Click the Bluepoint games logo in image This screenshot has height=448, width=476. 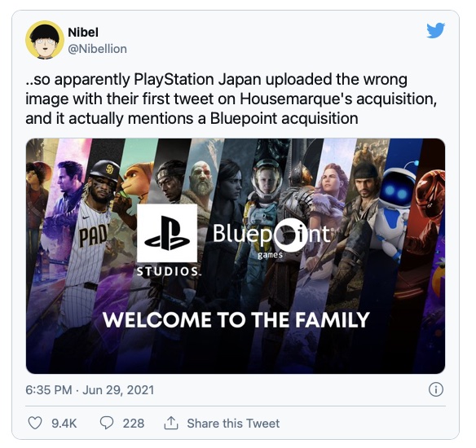[271, 239]
